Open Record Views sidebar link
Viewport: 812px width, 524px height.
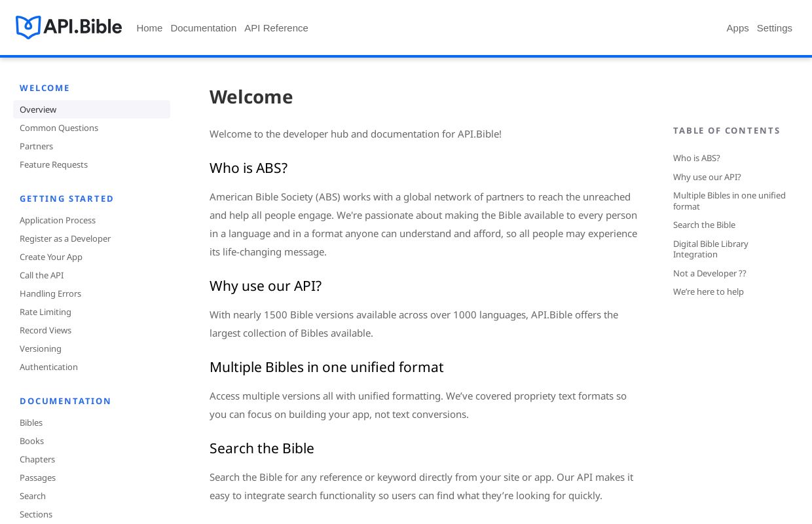tap(45, 330)
